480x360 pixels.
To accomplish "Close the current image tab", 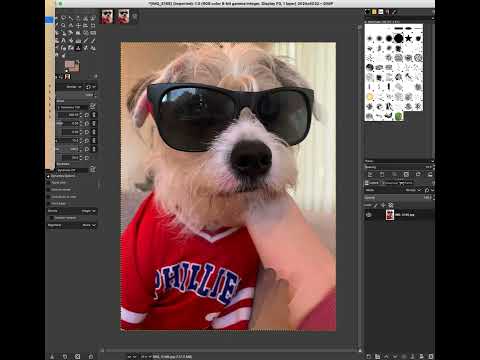I will pyautogui.click(x=135, y=17).
